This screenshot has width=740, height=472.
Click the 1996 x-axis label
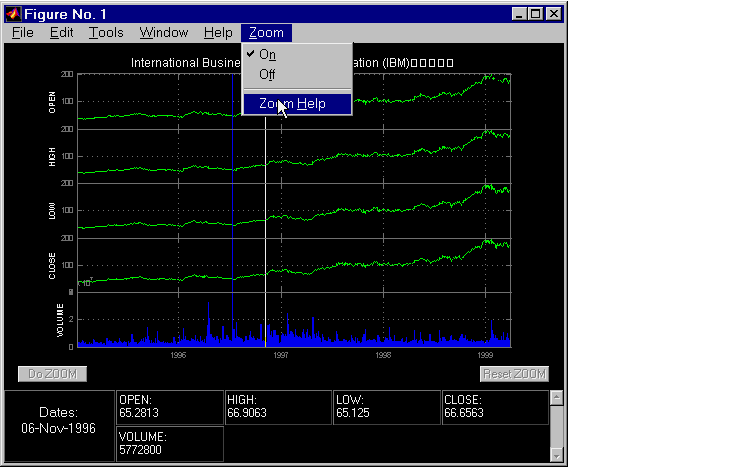tap(178, 355)
